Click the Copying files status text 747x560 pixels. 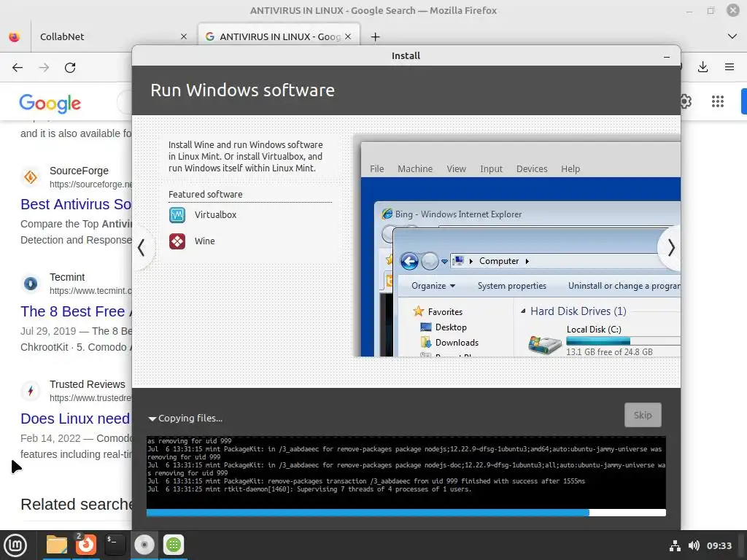tap(190, 419)
